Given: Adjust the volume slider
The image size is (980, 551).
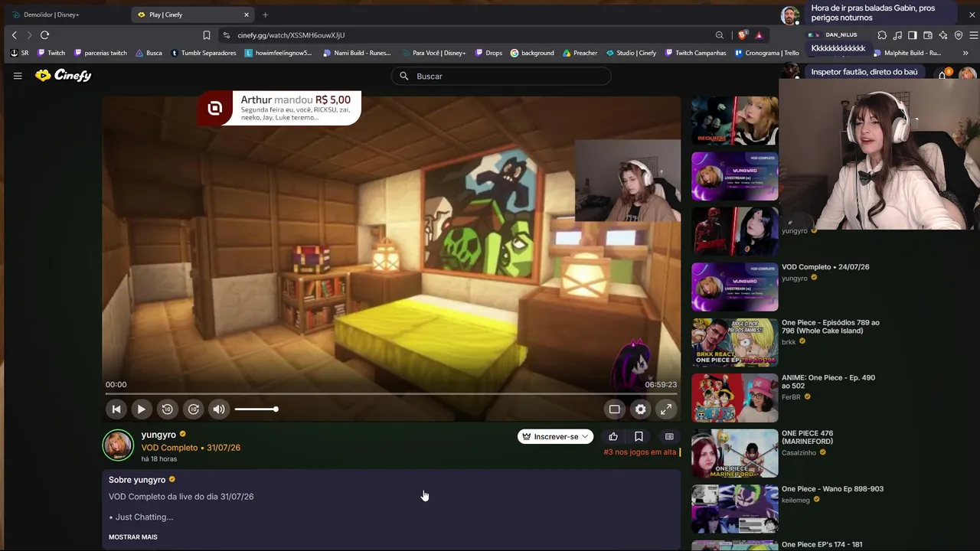Looking at the screenshot, I should point(256,409).
